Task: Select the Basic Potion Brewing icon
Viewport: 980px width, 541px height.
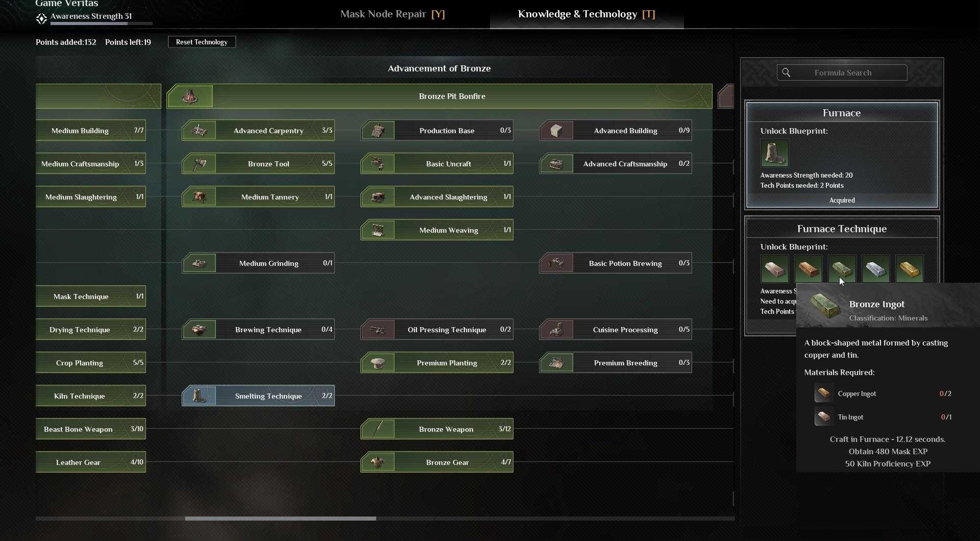Action: click(556, 263)
